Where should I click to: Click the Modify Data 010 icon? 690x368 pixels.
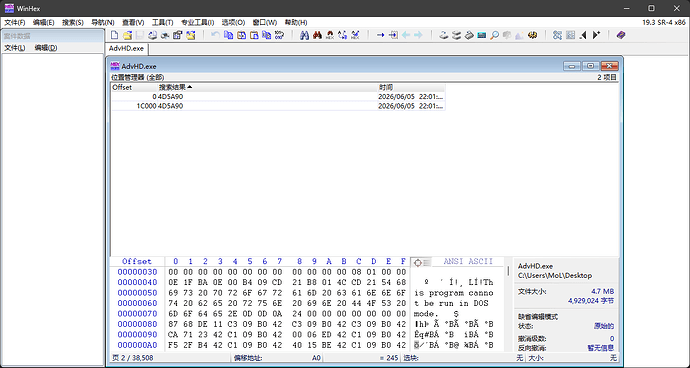click(279, 35)
